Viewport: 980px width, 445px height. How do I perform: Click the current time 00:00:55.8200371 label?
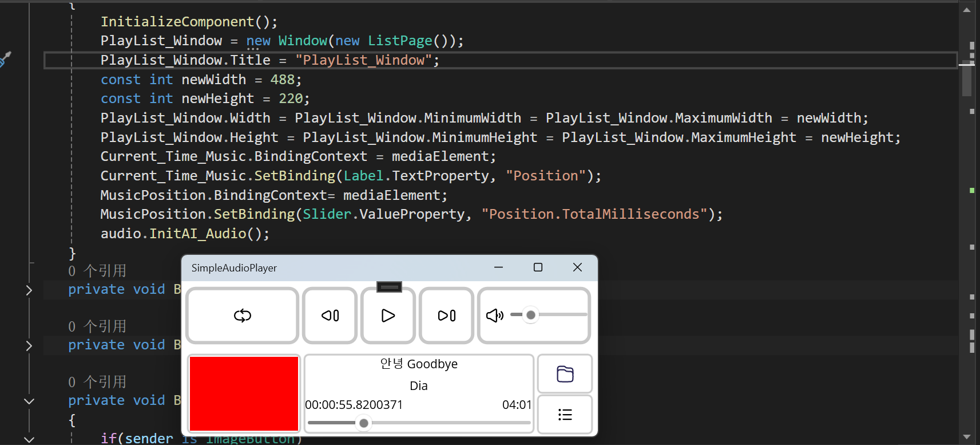pyautogui.click(x=354, y=405)
